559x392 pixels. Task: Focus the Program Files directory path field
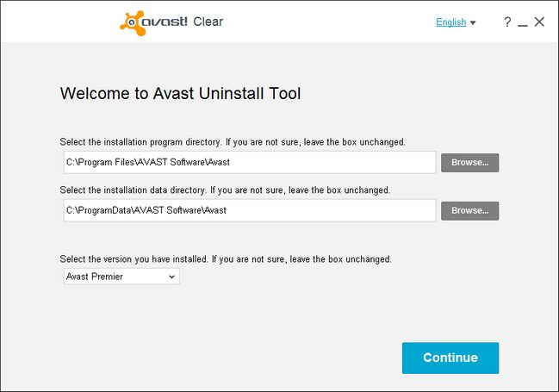click(x=250, y=162)
